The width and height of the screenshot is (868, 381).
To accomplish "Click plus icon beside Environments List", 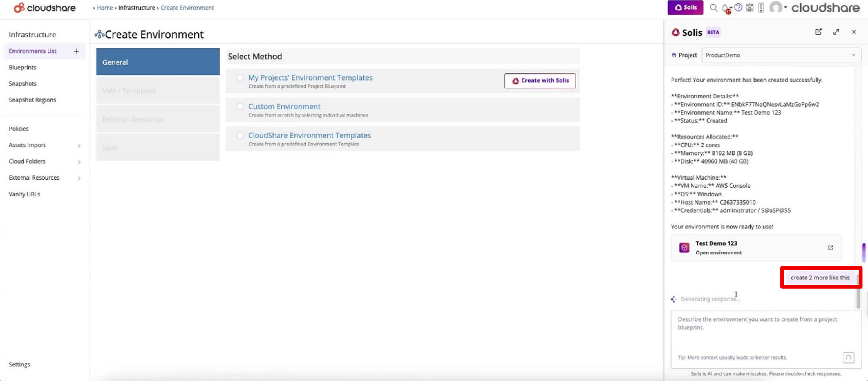I will pyautogui.click(x=76, y=51).
